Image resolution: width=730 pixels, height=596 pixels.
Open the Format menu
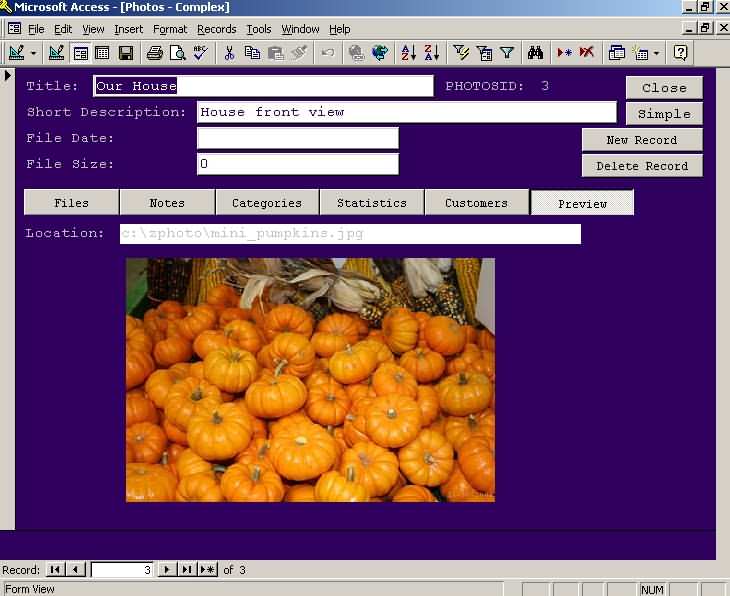(169, 29)
